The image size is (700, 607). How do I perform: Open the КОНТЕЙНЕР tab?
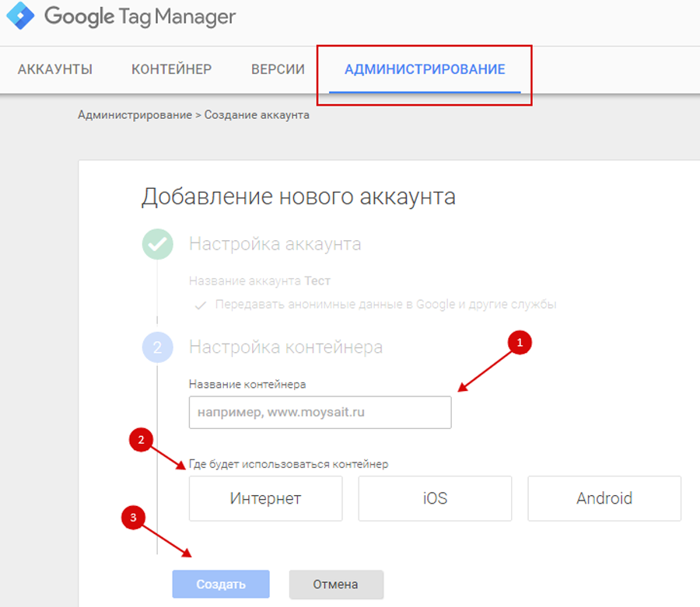[x=171, y=69]
